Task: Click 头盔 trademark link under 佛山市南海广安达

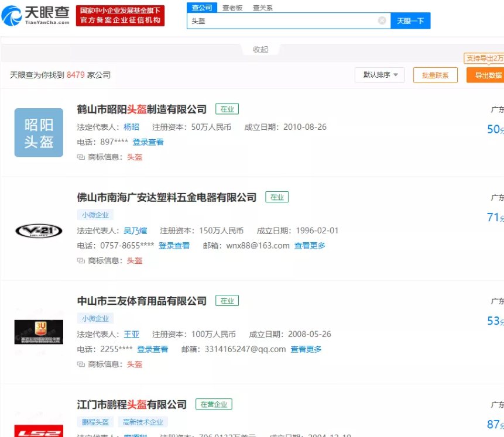Action: pyautogui.click(x=135, y=260)
